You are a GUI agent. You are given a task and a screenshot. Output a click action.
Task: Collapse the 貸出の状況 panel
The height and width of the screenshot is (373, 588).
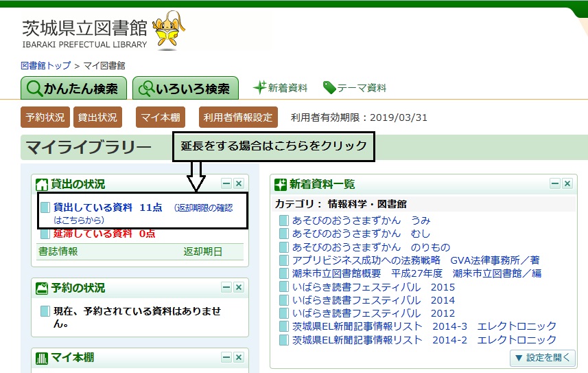(x=226, y=183)
